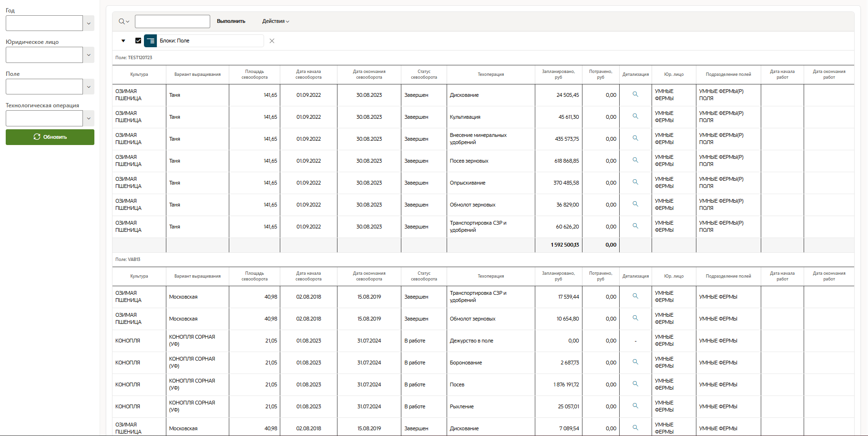This screenshot has width=868, height=436.
Task: Open detail magnifier for Транспортировка row 60 626,20
Action: [635, 226]
